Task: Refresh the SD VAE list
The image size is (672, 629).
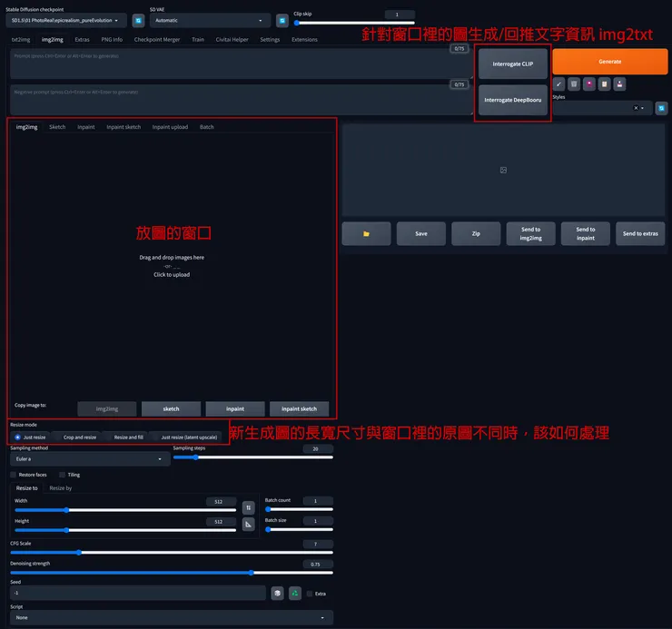Action: pos(282,21)
